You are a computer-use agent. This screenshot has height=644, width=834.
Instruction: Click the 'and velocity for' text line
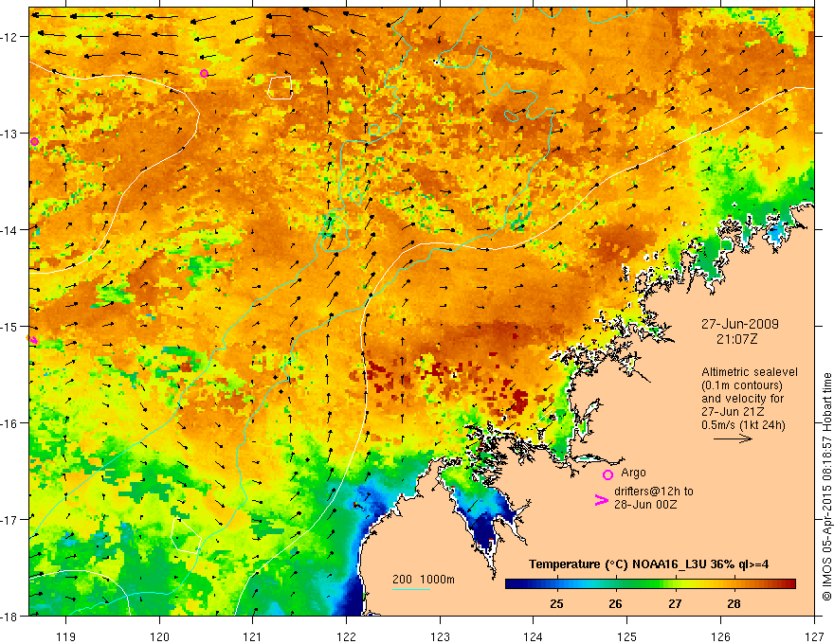click(x=742, y=399)
